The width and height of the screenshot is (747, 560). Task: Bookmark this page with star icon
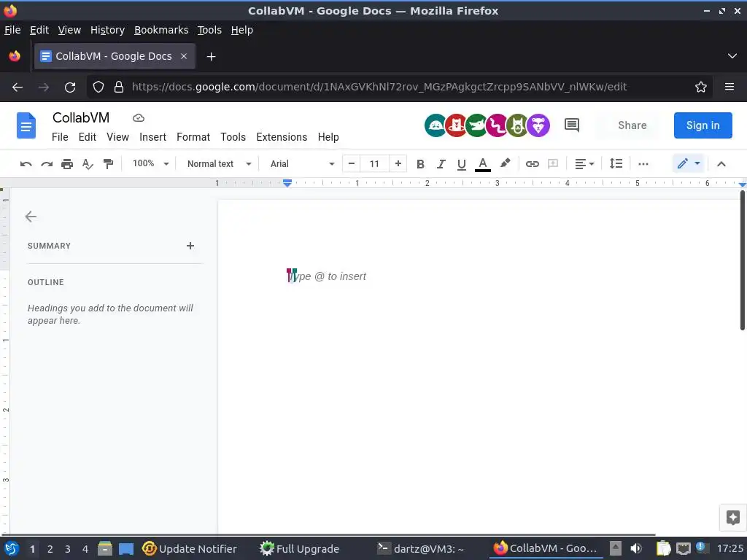(x=700, y=87)
